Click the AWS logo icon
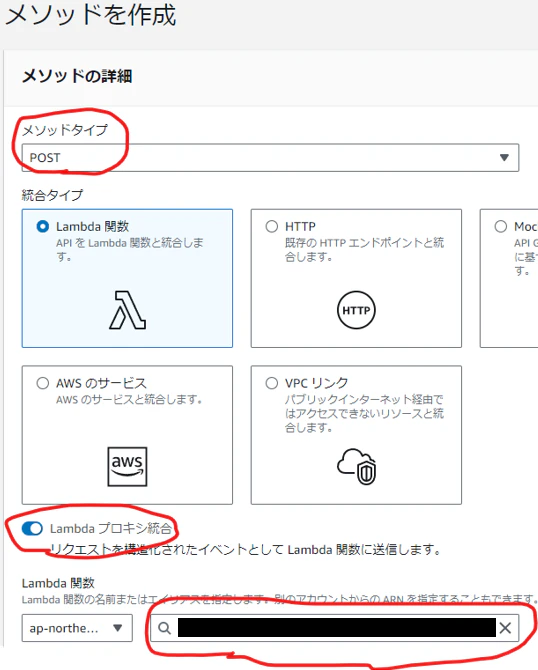This screenshot has height=670, width=538. (x=127, y=467)
